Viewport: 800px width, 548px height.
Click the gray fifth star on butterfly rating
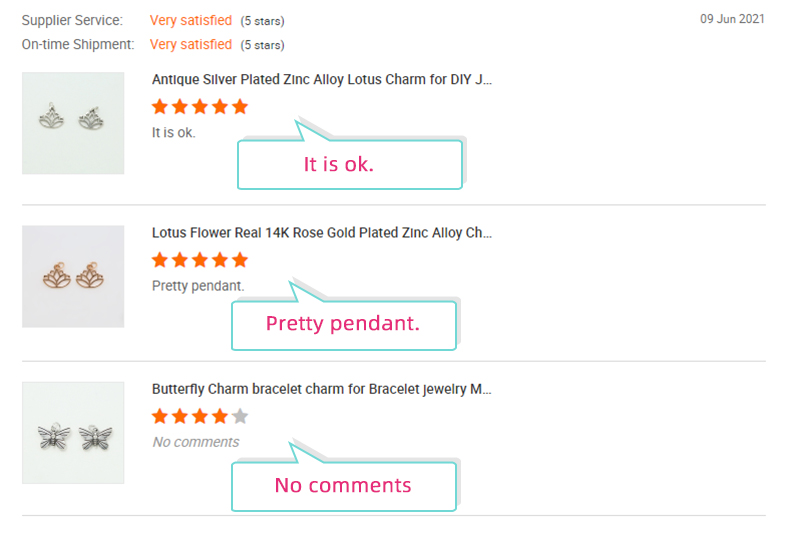tap(240, 416)
